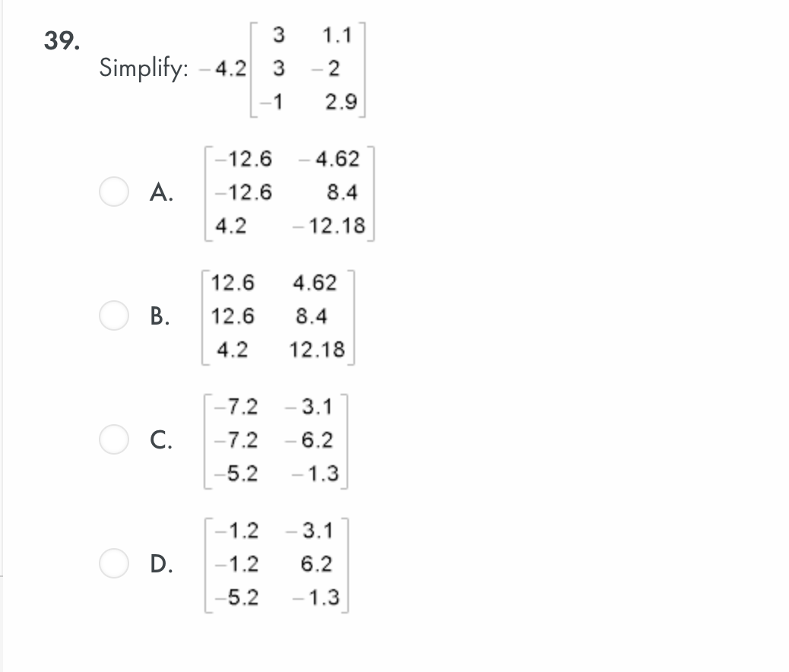Viewport: 789px width, 672px height.
Task: Click the value 6.2 in option D
Action: pyautogui.click(x=315, y=564)
